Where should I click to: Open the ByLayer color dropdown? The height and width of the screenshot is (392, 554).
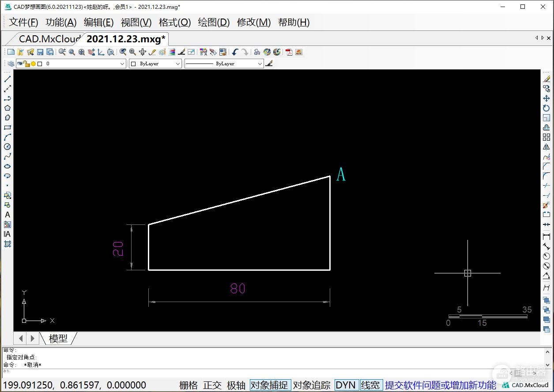(178, 64)
